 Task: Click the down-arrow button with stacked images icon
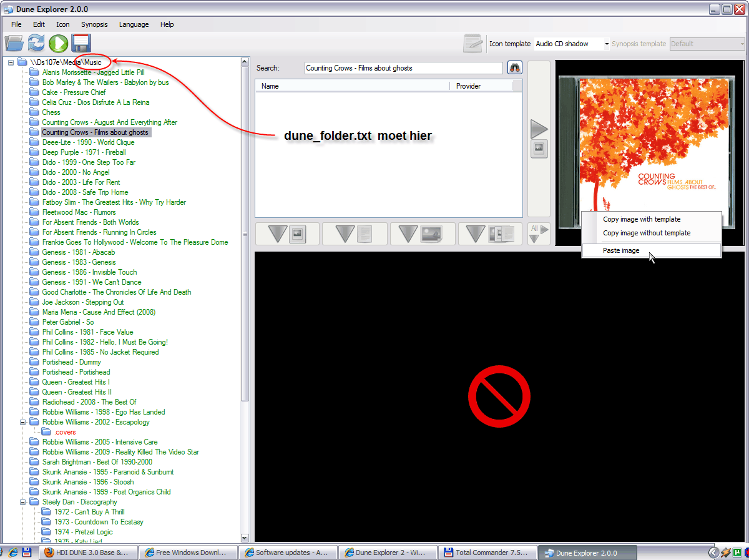tap(491, 233)
